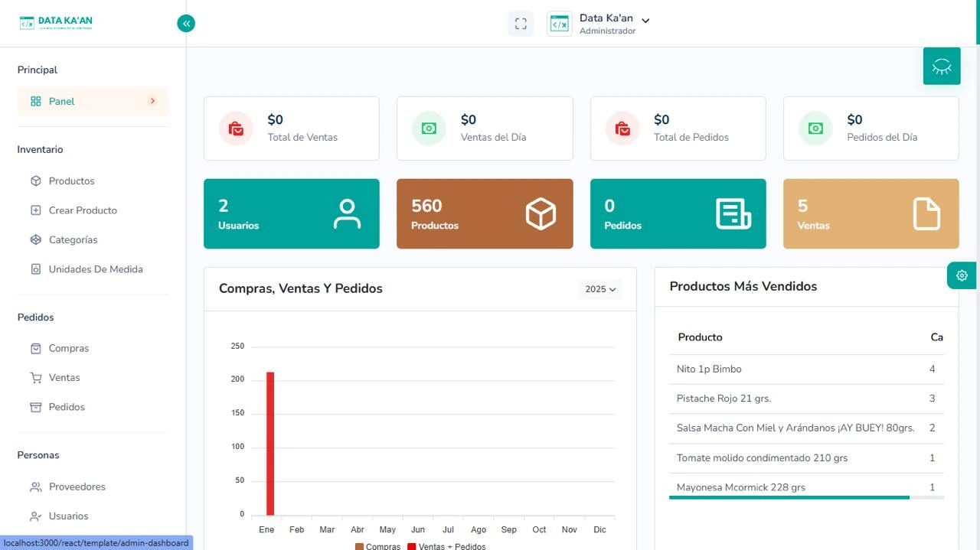
Task: Click the eye icon floating button
Action: pos(942,67)
